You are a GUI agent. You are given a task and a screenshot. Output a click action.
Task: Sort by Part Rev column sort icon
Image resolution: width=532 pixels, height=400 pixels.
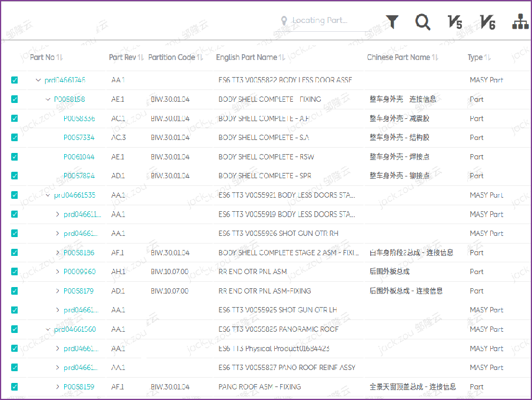141,58
